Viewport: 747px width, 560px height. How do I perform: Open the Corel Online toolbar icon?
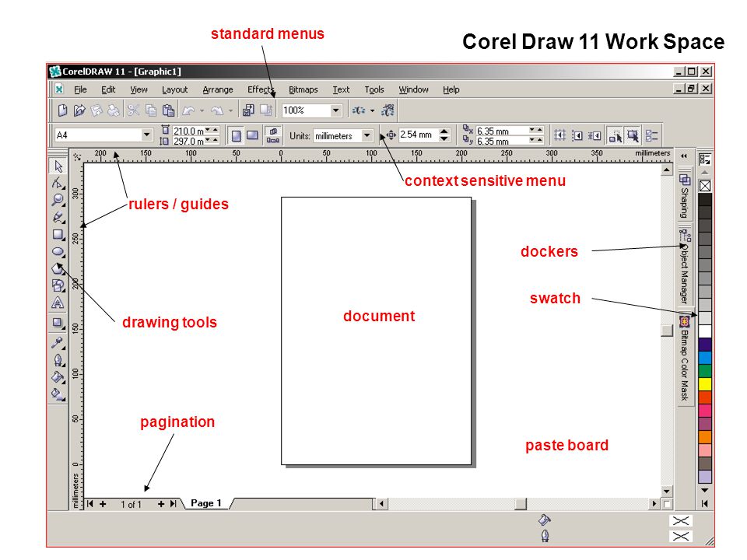point(388,110)
